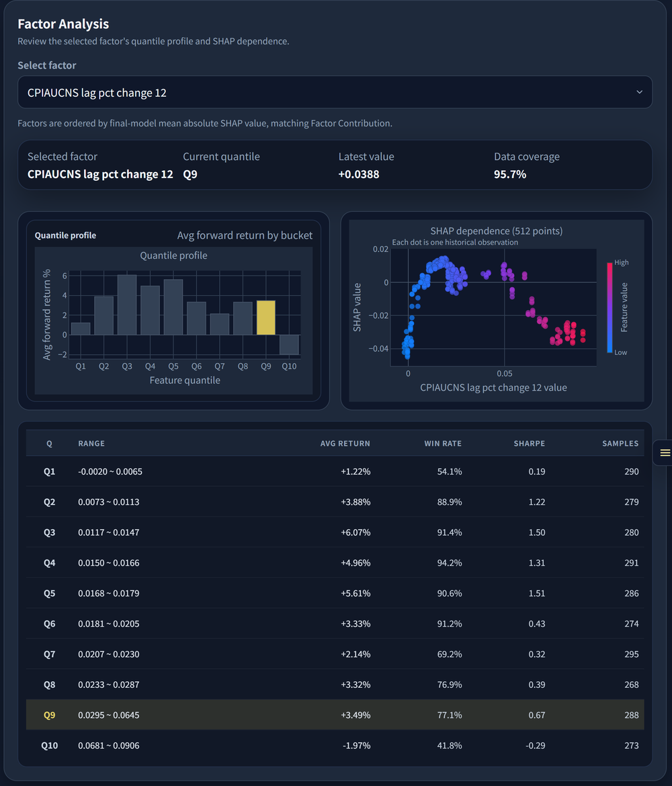Click Q2 average return '+3.88%'

point(355,502)
